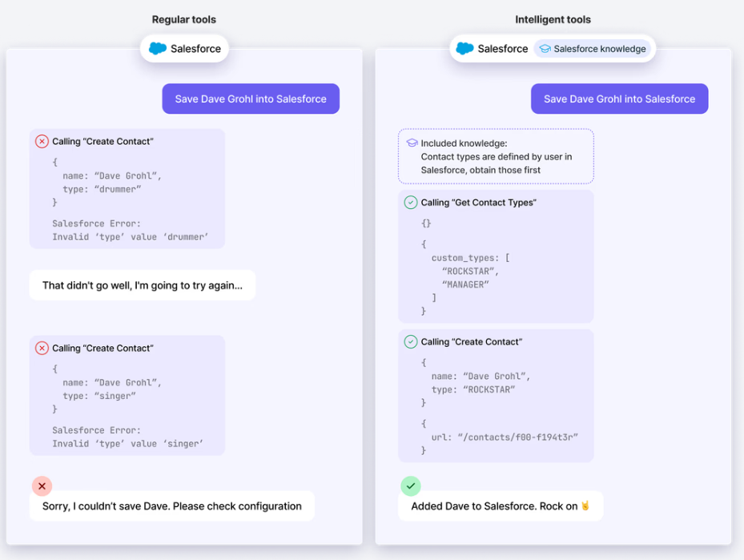Image resolution: width=744 pixels, height=560 pixels.
Task: Click the Salesforce label under Regular tools
Action: point(195,49)
